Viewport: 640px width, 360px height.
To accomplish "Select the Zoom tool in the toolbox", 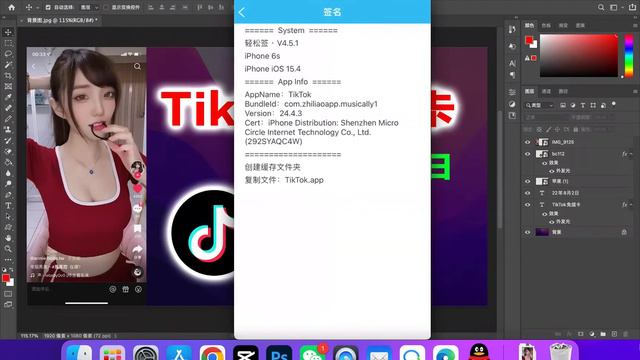I will [8, 249].
